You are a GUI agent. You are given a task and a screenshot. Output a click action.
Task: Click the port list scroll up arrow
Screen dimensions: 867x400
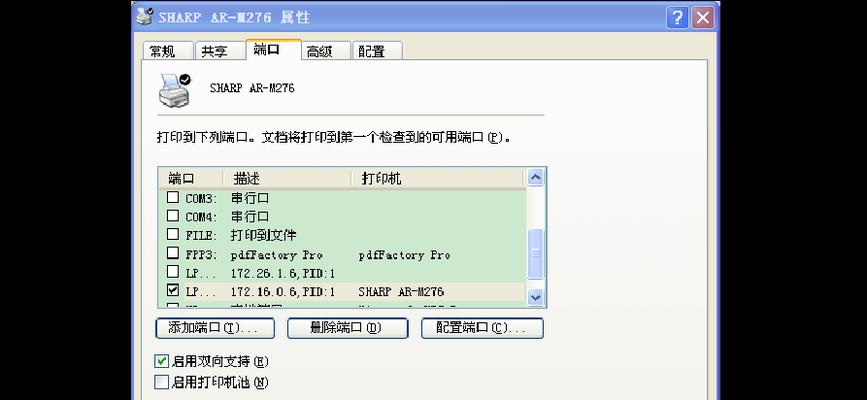tap(535, 178)
